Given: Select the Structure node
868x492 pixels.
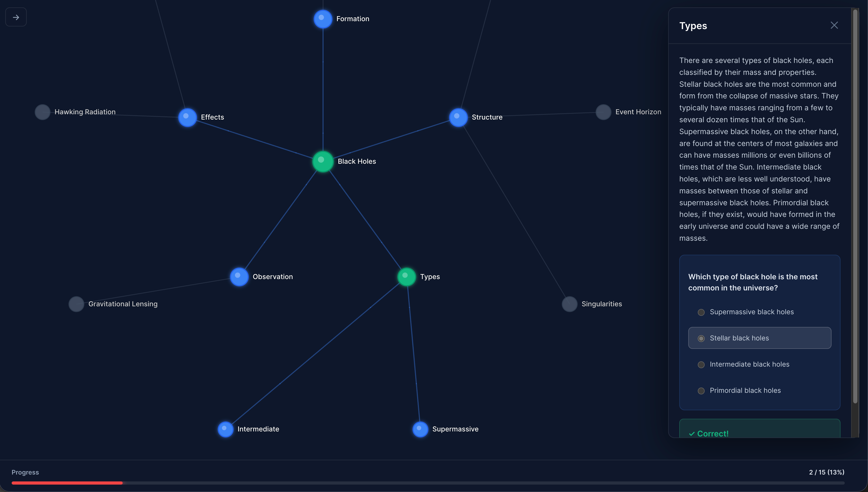Looking at the screenshot, I should point(458,117).
